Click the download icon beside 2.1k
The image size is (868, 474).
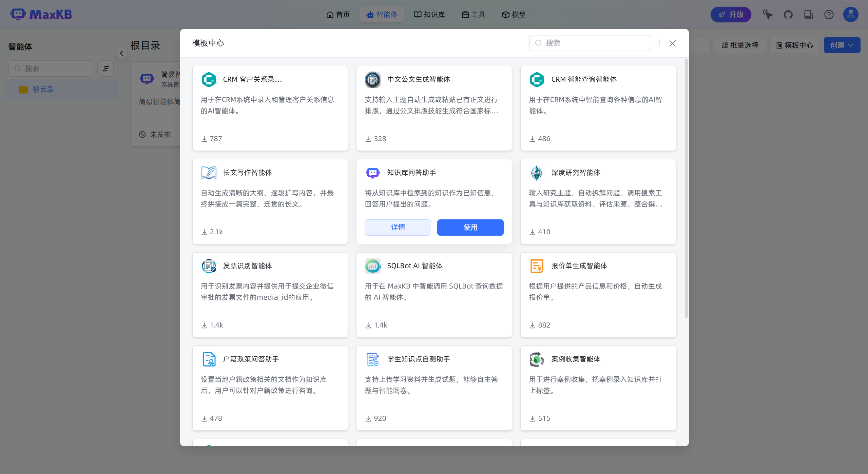(204, 232)
